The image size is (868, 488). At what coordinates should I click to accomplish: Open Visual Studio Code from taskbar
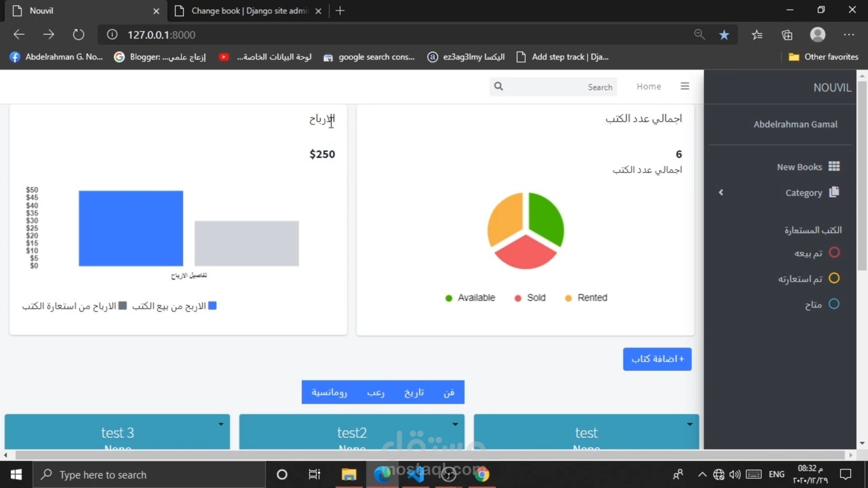click(416, 474)
